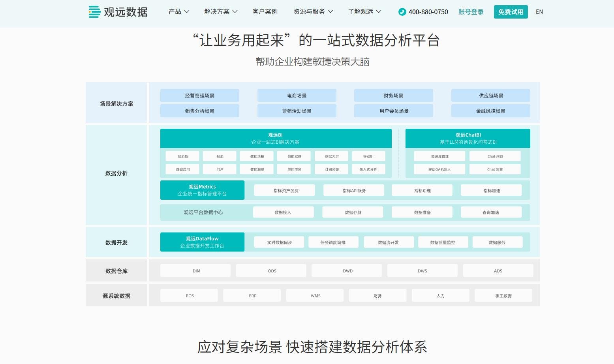
Task: Switch language to EN
Action: pyautogui.click(x=539, y=12)
